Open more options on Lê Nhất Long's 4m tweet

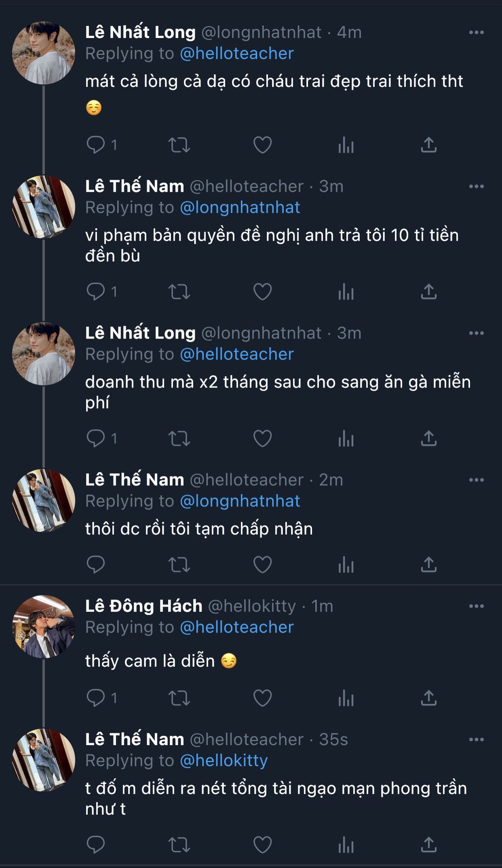click(x=476, y=33)
